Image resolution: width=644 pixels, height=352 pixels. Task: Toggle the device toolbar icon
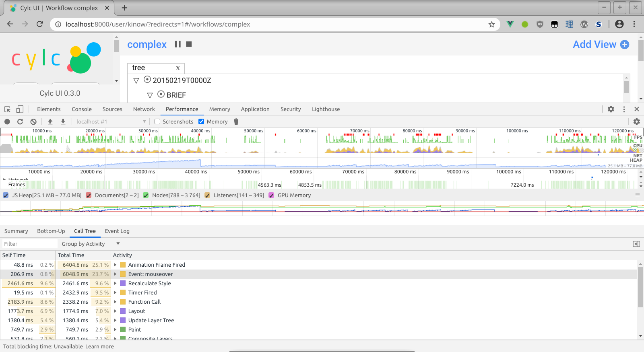(x=20, y=109)
